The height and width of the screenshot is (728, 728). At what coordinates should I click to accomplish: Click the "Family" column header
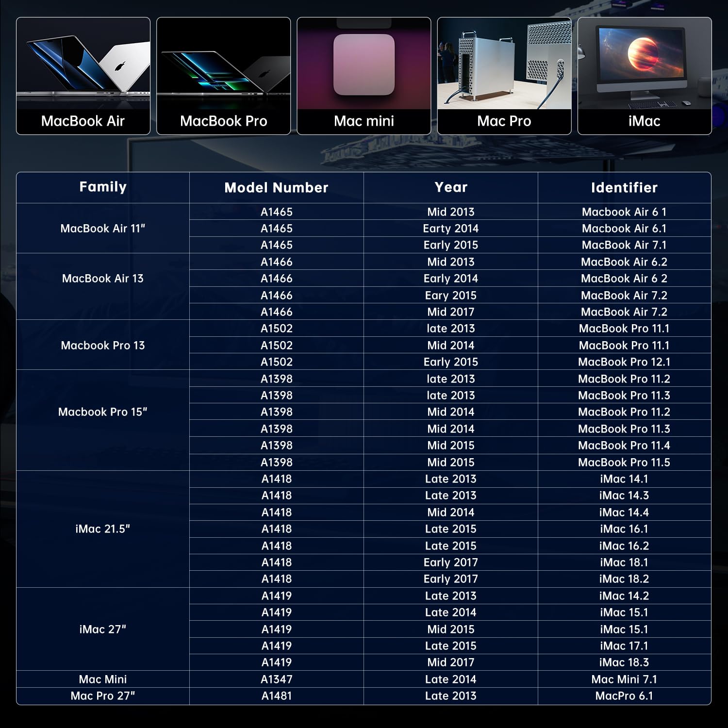[x=103, y=187]
